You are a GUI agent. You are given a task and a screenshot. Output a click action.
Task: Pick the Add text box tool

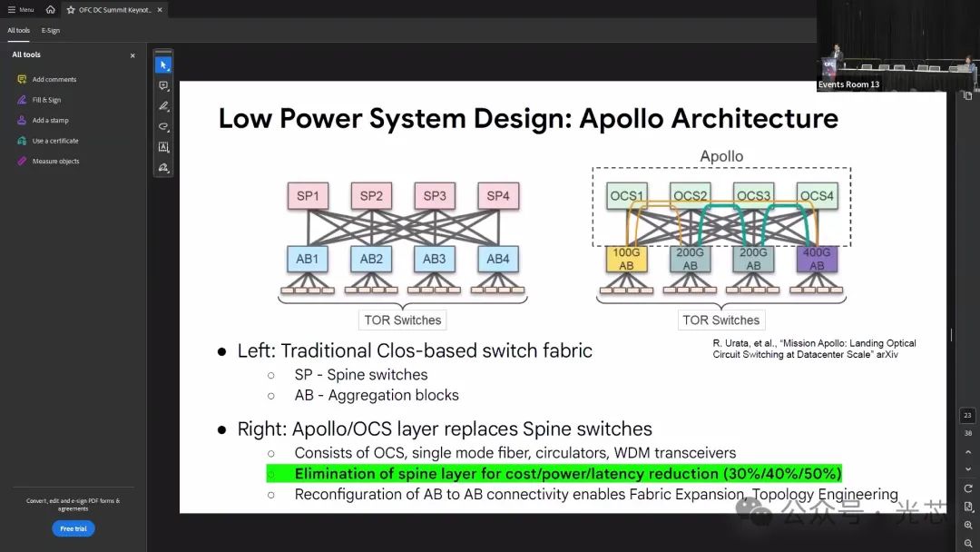coord(163,148)
